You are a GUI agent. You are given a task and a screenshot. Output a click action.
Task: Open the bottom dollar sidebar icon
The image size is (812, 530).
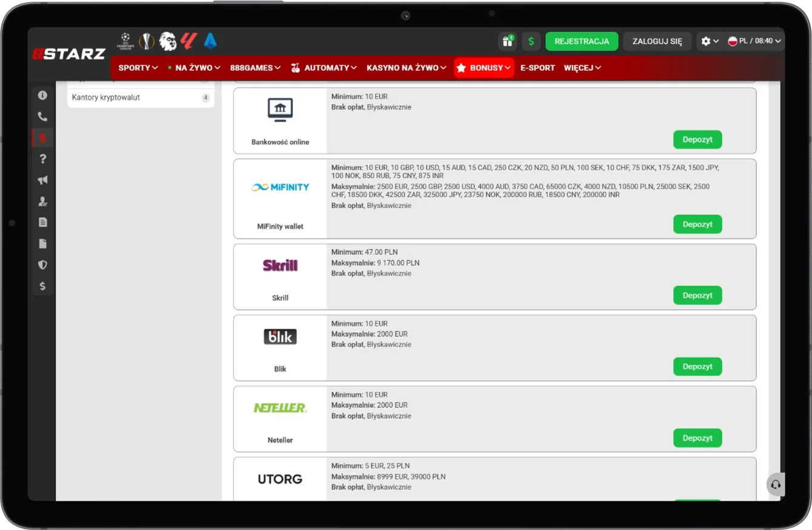point(42,286)
